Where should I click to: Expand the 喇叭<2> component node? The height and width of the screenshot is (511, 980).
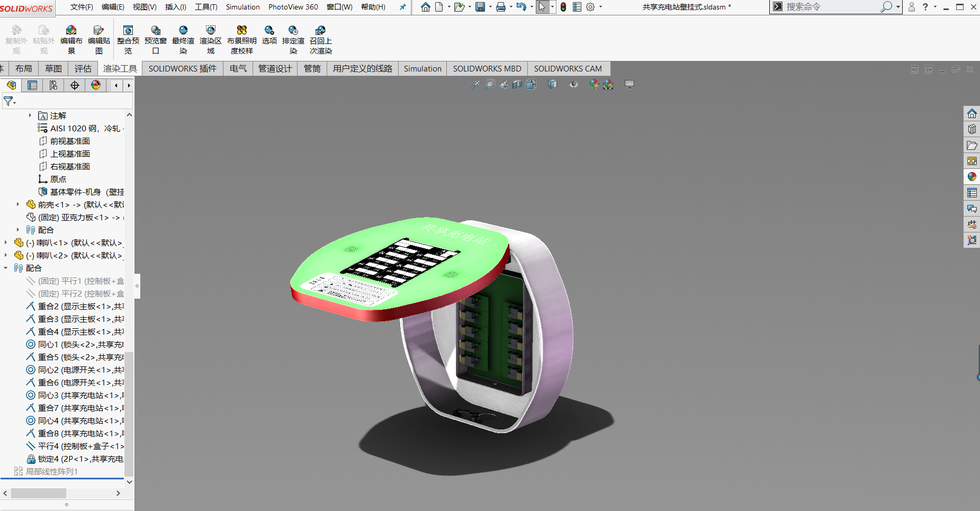point(6,255)
